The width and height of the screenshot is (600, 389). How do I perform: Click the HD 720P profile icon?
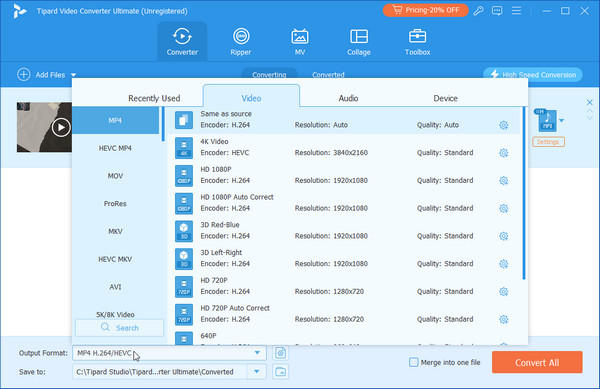click(x=184, y=286)
